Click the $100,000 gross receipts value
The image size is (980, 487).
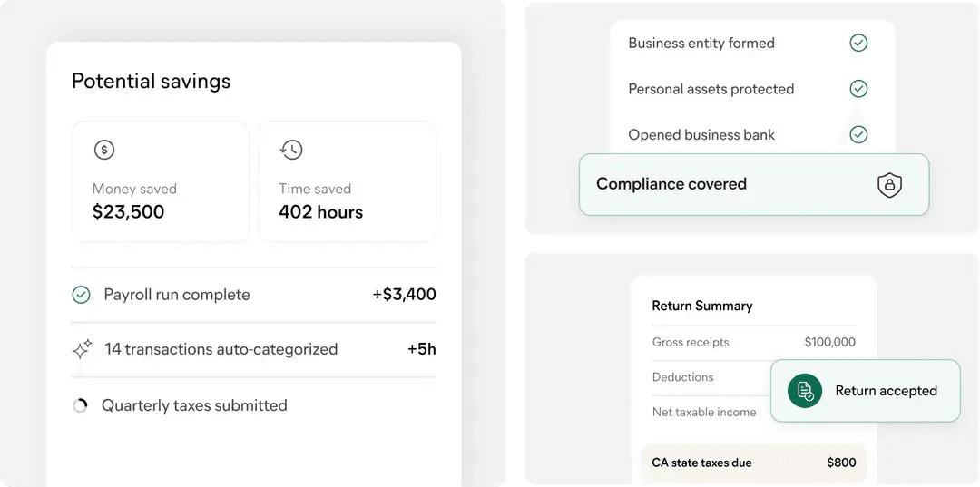coord(830,342)
